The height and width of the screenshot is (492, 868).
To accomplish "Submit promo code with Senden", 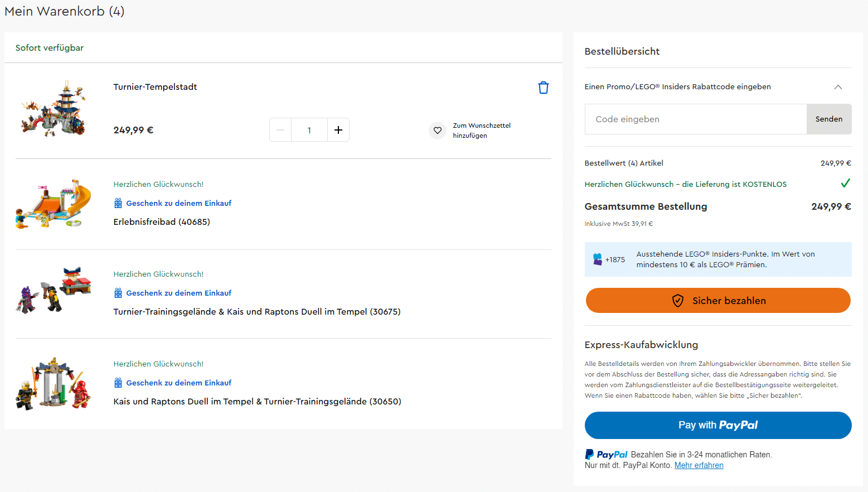I will [x=829, y=119].
